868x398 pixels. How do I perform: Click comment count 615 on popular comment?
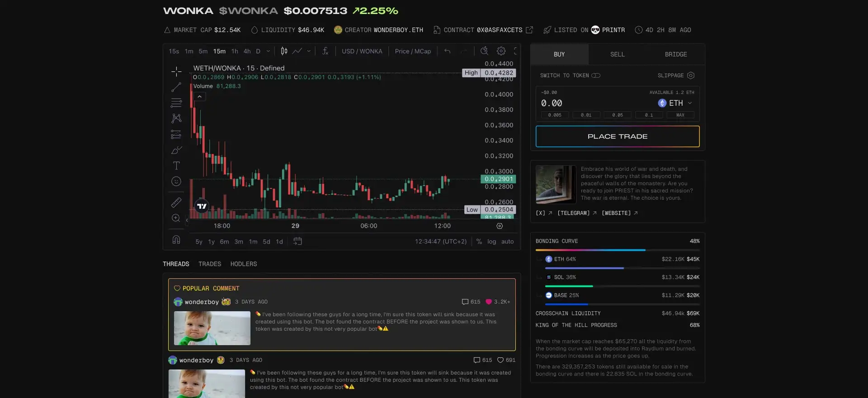[x=471, y=302]
